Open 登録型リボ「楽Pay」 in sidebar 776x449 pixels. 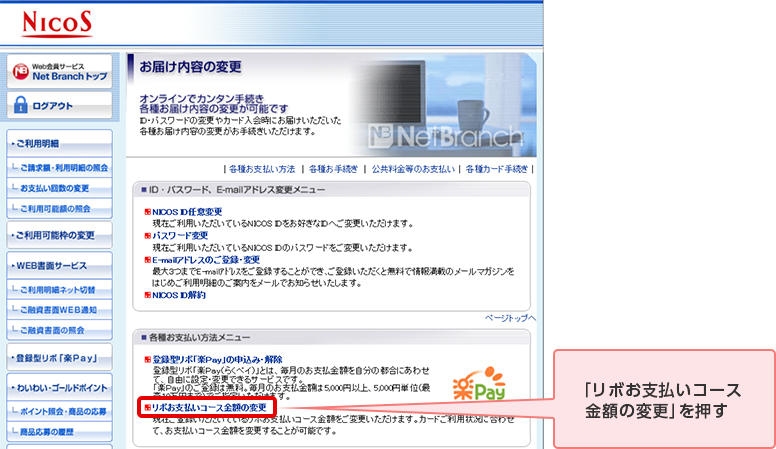pos(59,357)
